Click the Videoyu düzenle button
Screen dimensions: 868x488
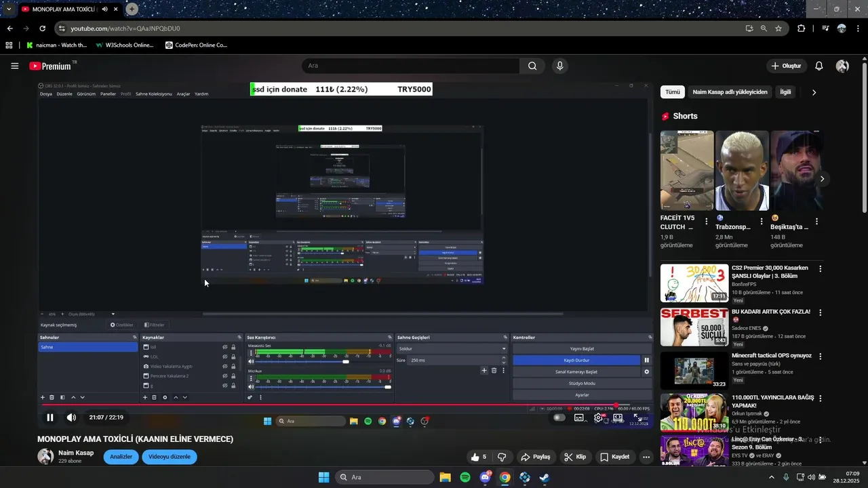pyautogui.click(x=170, y=457)
